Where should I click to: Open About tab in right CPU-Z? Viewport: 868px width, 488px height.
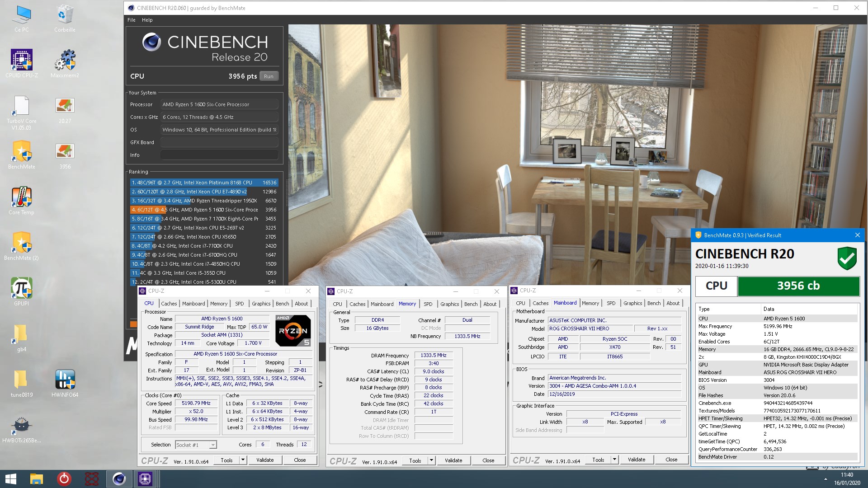(673, 303)
